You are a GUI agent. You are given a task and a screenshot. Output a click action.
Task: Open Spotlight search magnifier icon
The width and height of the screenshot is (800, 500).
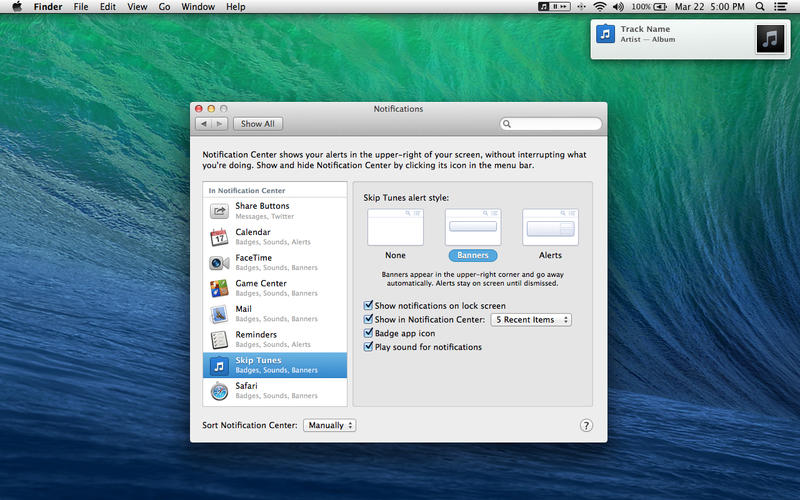760,7
